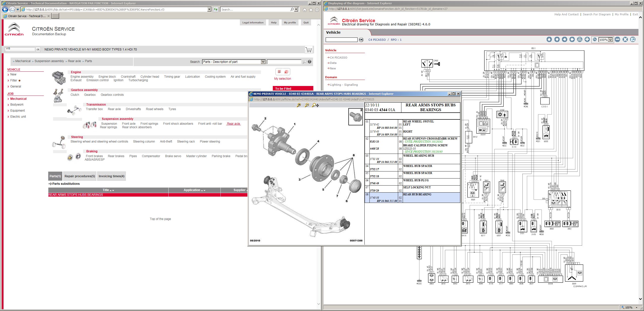
Task: Activate the pan magnifier tool in the parts window
Action: pyautogui.click(x=315, y=106)
